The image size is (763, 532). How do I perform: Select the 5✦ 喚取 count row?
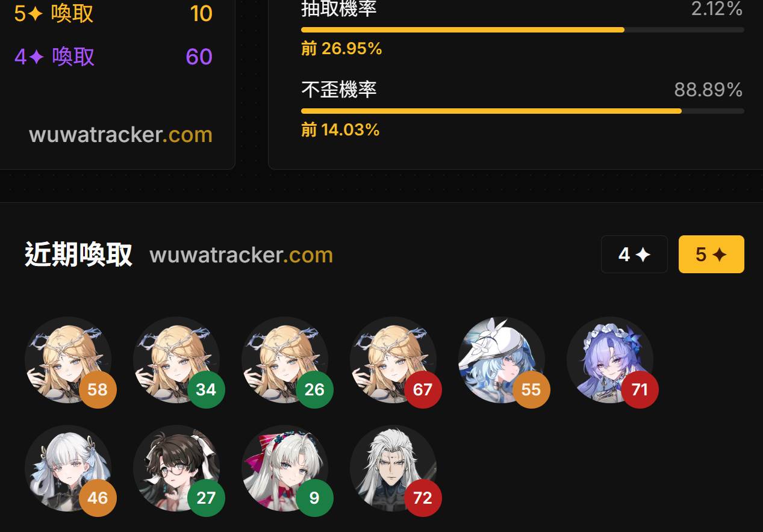pyautogui.click(x=113, y=14)
